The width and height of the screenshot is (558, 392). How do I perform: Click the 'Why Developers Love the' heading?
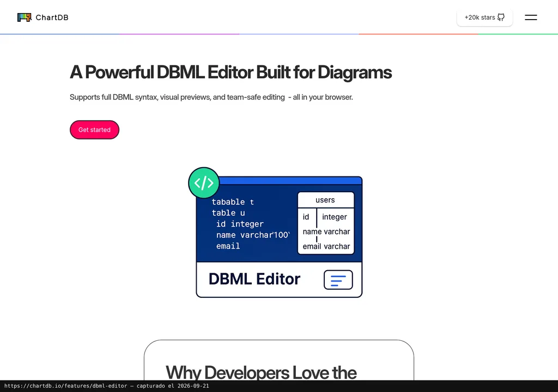point(261,372)
